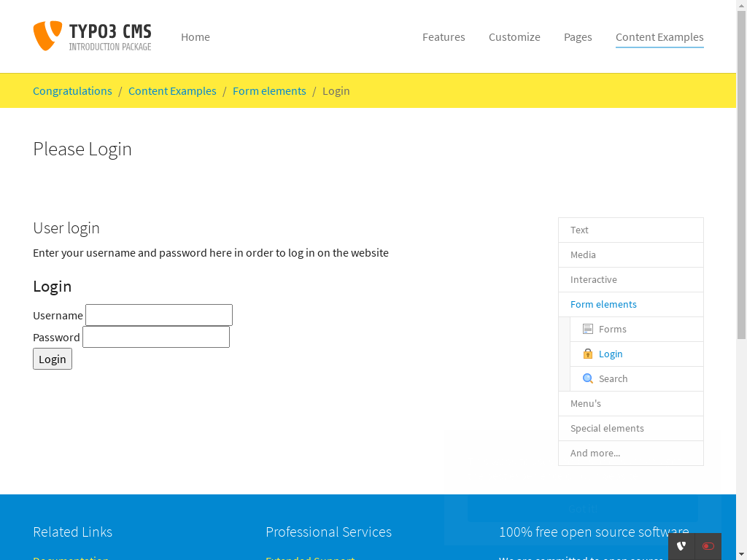Screen dimensions: 747x560
Task: Click the Login breadcrumb text
Action: pos(336,91)
